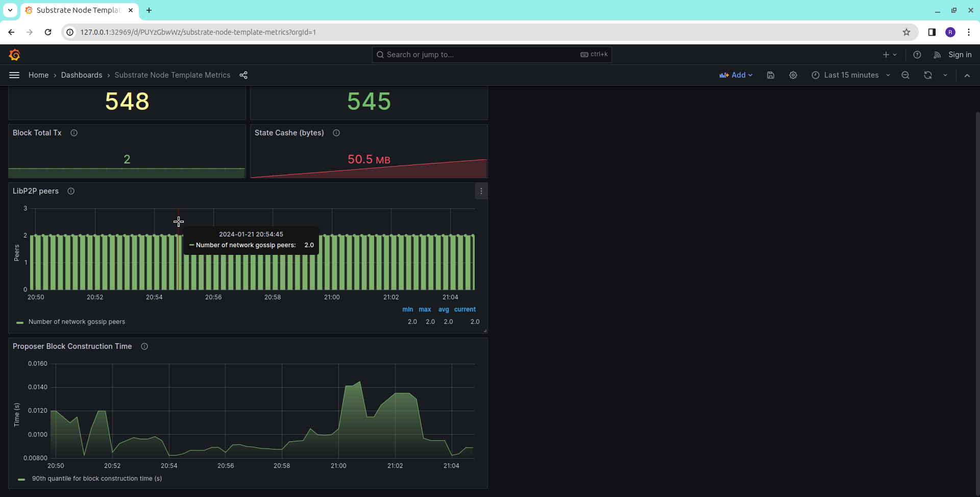Viewport: 980px width, 497px height.
Task: Click Substrate Node Template Metrics breadcrumb
Action: click(x=173, y=75)
